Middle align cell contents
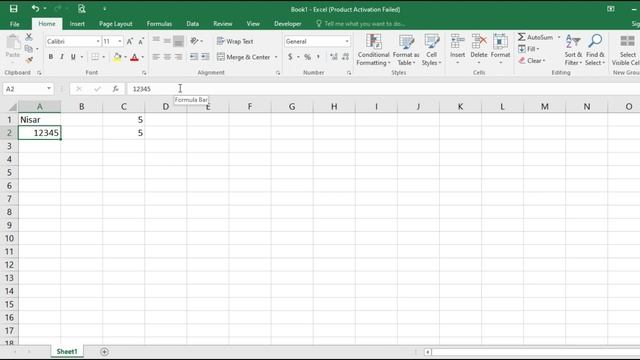The height and width of the screenshot is (360, 640). (x=167, y=41)
